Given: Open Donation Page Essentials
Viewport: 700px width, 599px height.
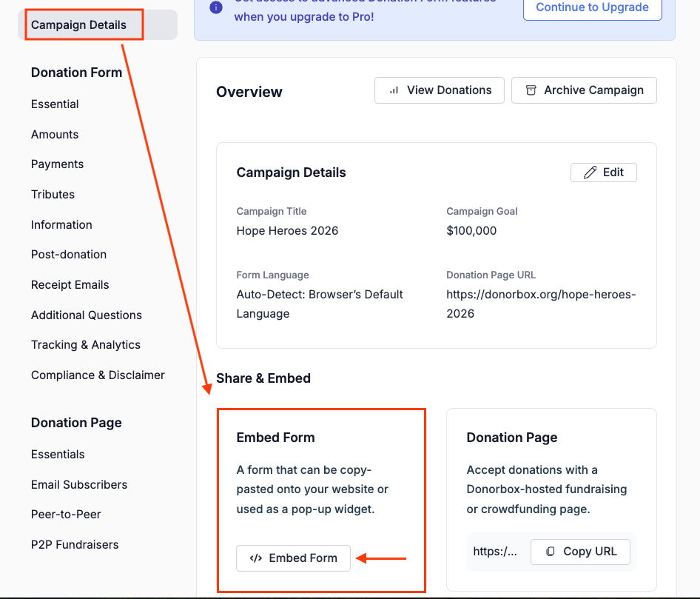Looking at the screenshot, I should tap(58, 455).
